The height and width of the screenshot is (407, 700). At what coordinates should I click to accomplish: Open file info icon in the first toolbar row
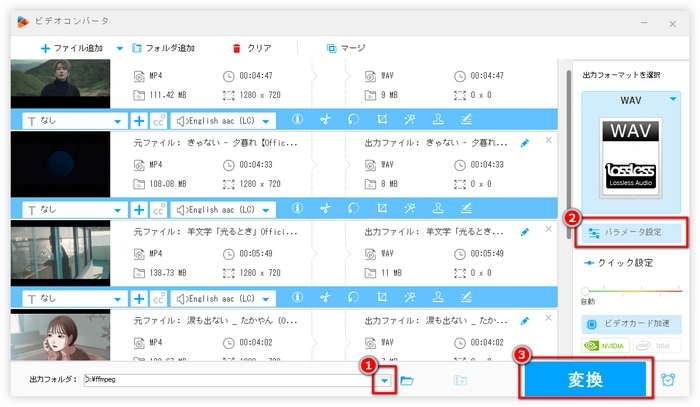click(297, 120)
